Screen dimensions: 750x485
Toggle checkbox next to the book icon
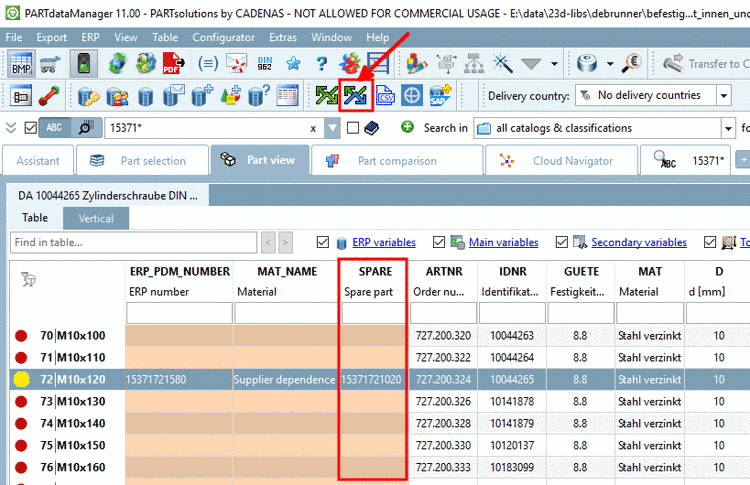(353, 128)
